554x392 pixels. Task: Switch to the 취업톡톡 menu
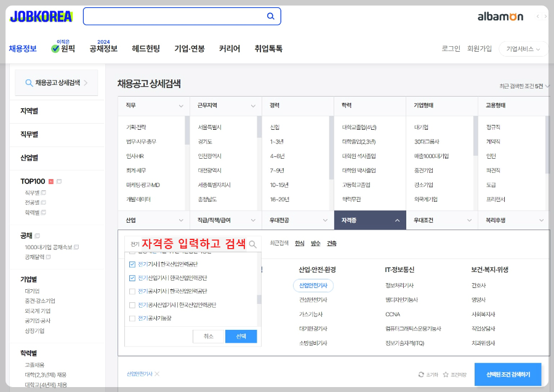click(x=268, y=48)
